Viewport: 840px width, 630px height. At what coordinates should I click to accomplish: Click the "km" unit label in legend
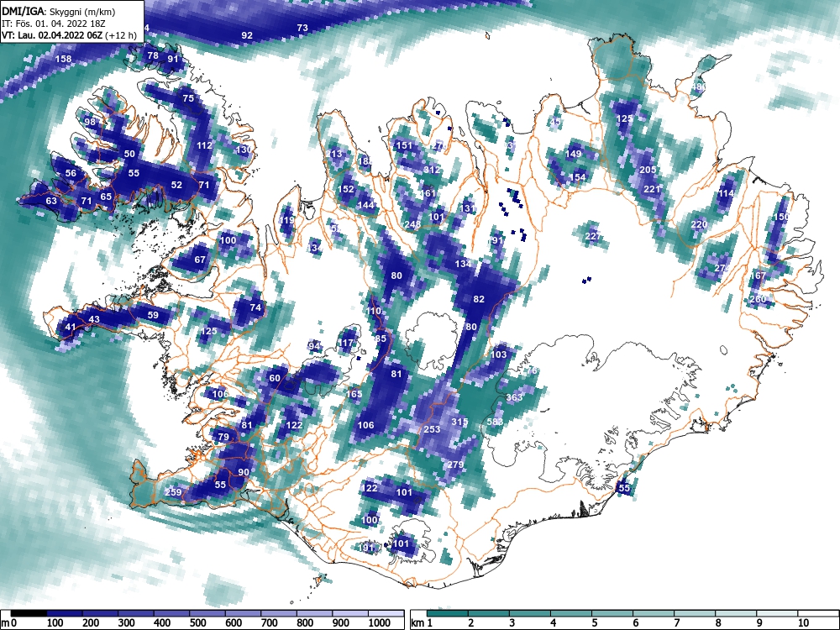click(x=417, y=623)
